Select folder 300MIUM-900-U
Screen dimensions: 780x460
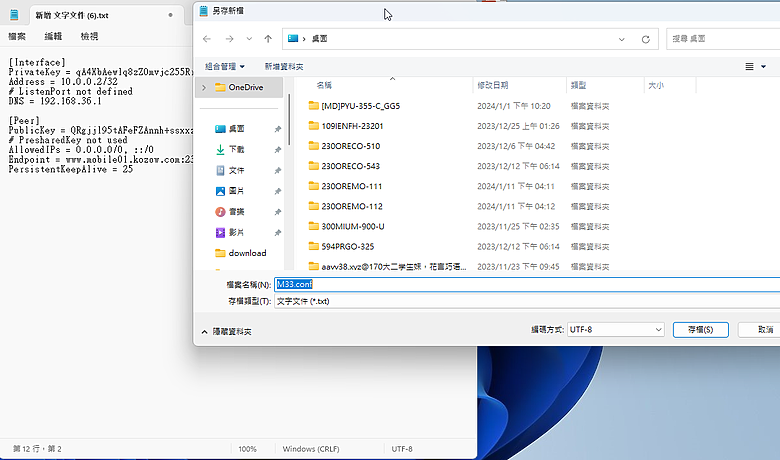pos(353,226)
